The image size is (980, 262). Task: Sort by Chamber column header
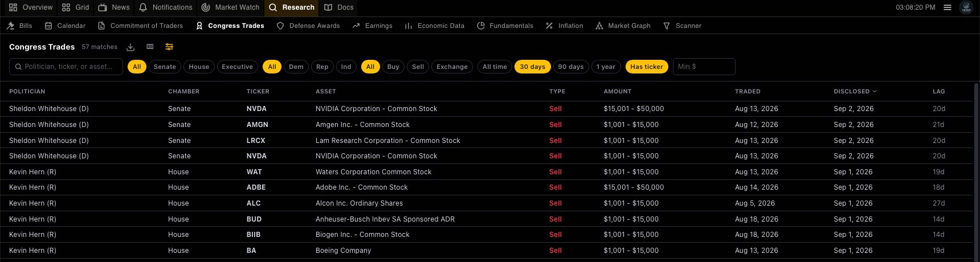[x=183, y=91]
